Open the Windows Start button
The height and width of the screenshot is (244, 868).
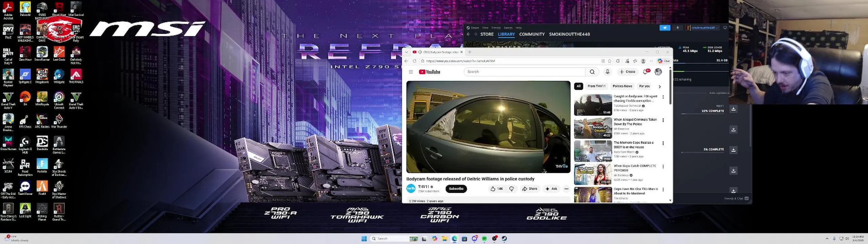tap(364, 239)
